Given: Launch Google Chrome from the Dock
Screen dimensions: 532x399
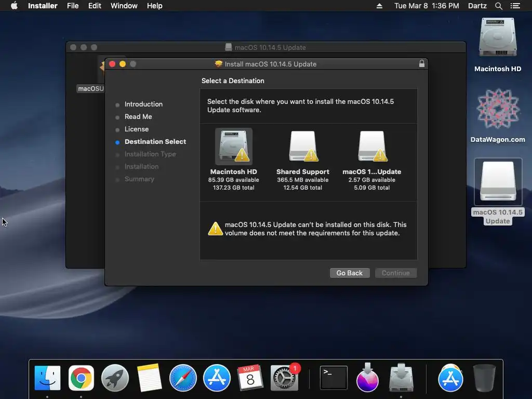Looking at the screenshot, I should (x=81, y=378).
